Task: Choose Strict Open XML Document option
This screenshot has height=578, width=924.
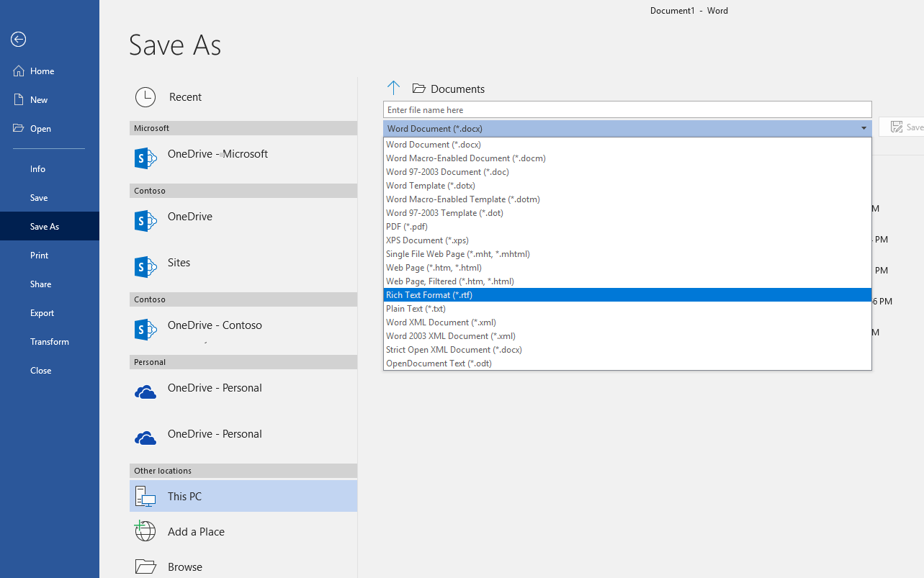Action: 627,350
